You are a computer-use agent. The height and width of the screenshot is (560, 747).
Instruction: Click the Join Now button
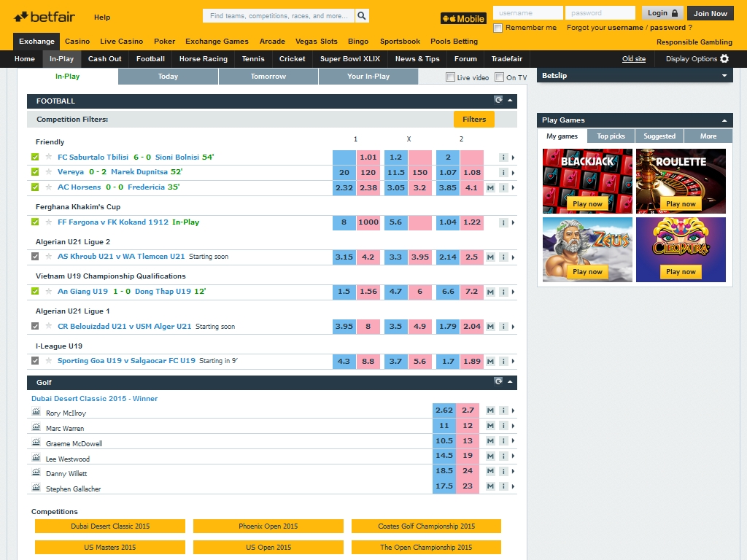(x=710, y=13)
